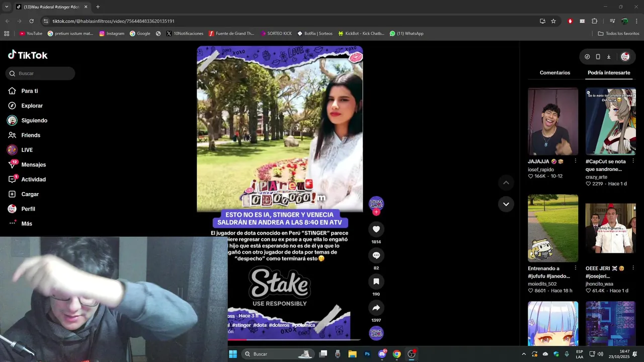Open YouTube bookmark
The width and height of the screenshot is (644, 362).
[31, 34]
